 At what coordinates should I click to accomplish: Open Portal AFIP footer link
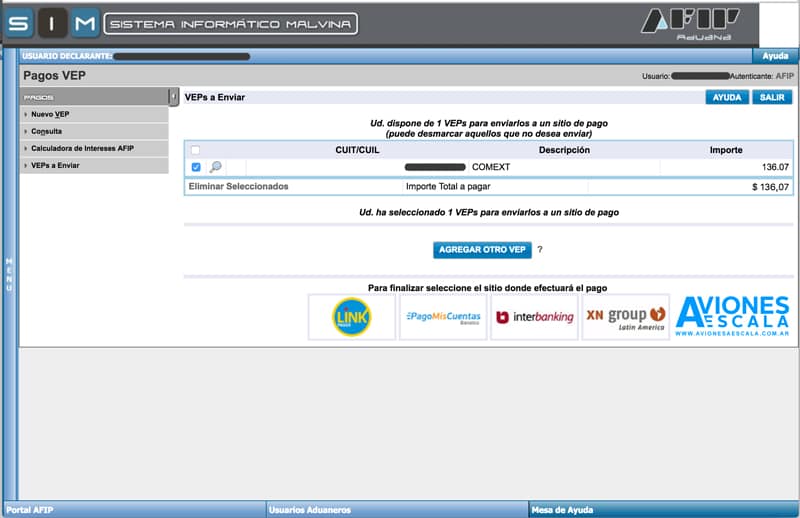[x=30, y=509]
